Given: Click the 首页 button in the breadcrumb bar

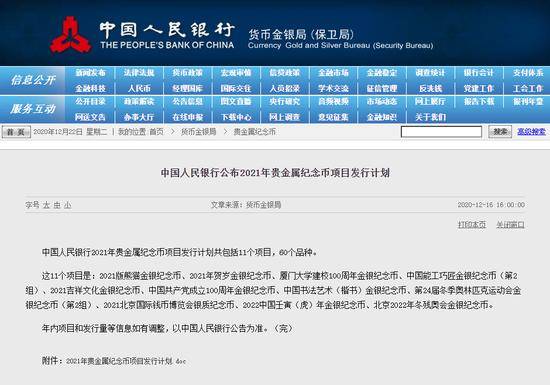Looking at the screenshot, I should tap(16, 132).
